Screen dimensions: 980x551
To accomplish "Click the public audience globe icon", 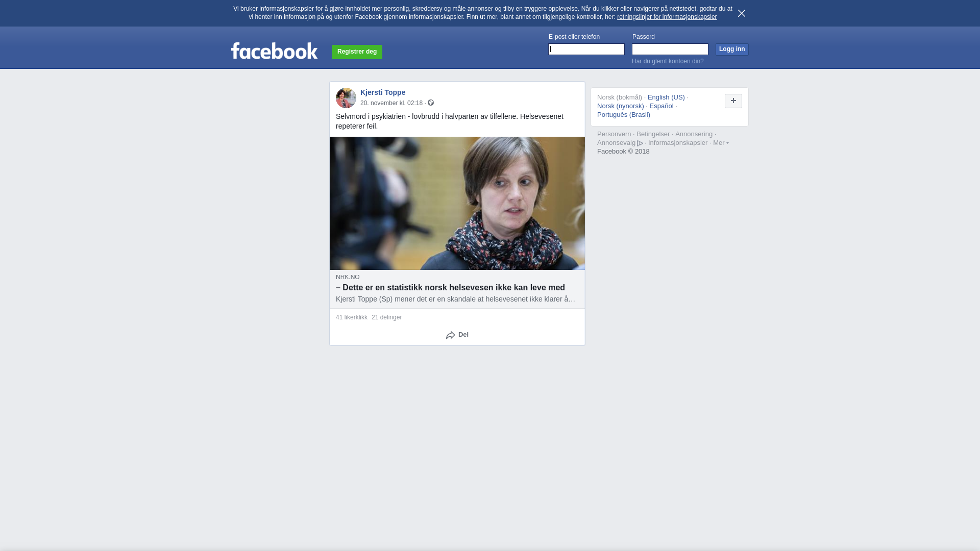I will [431, 103].
